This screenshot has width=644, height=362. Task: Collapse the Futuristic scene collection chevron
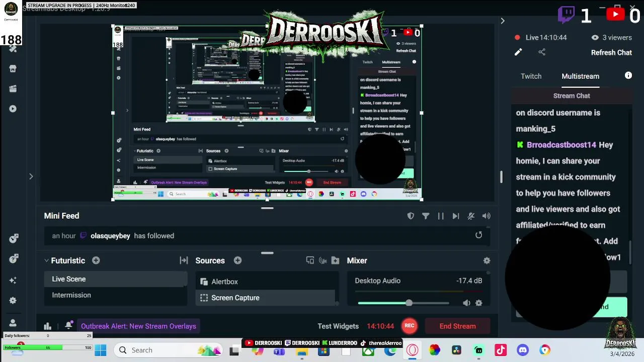(46, 260)
